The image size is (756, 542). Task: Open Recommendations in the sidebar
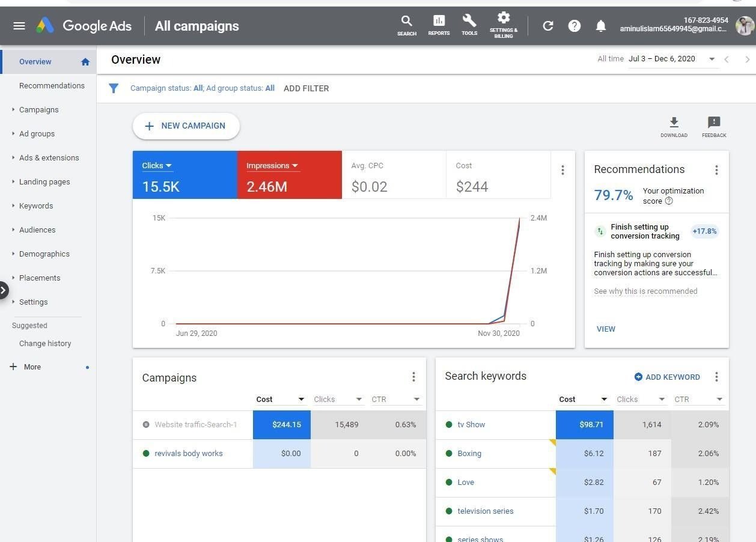pos(52,86)
